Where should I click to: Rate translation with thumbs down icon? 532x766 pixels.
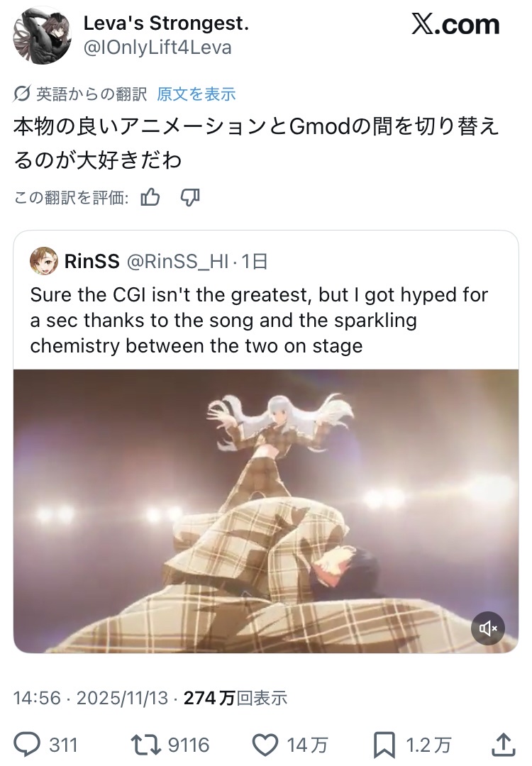[x=190, y=197]
